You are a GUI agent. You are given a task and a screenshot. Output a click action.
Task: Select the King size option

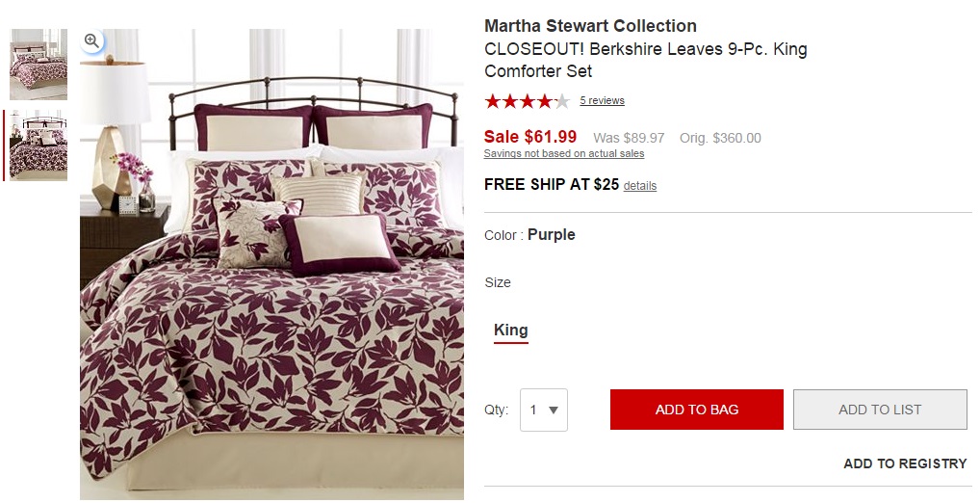click(510, 331)
